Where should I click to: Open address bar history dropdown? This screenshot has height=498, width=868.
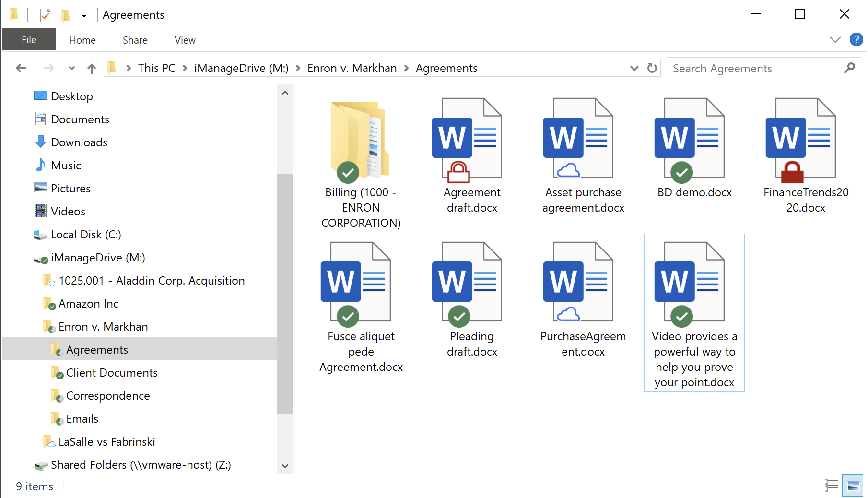tap(634, 68)
